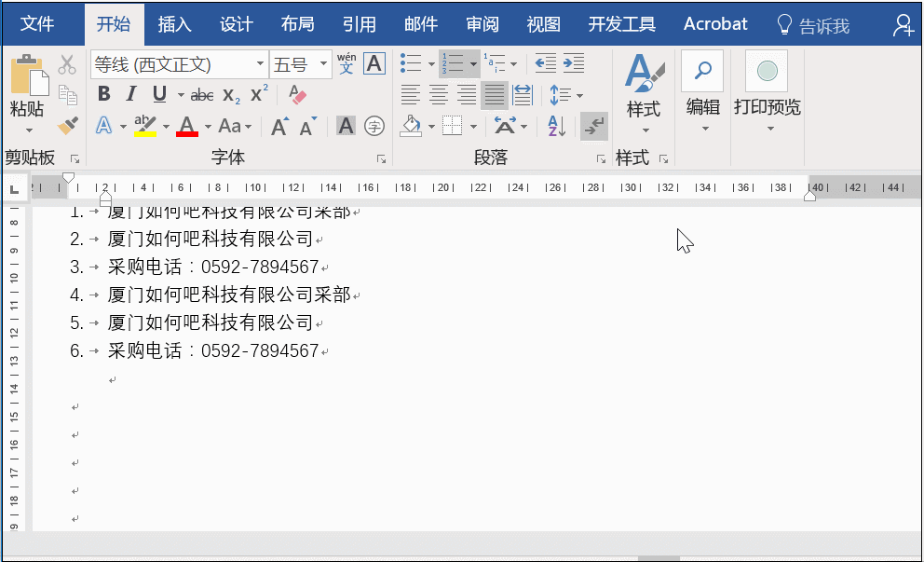The width and height of the screenshot is (924, 562).
Task: Open the 文件 tab
Action: coord(37,25)
